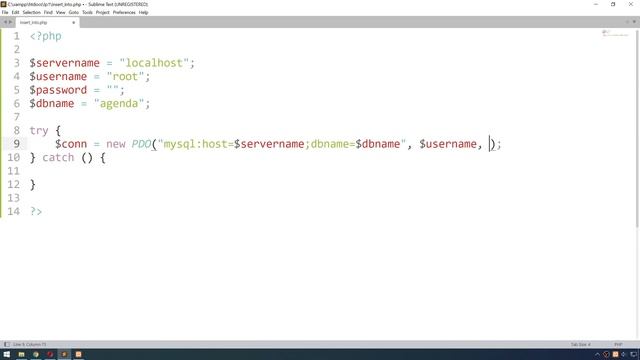Image resolution: width=640 pixels, height=360 pixels.
Task: Click the mysql:host= text in the string
Action: coord(198,144)
